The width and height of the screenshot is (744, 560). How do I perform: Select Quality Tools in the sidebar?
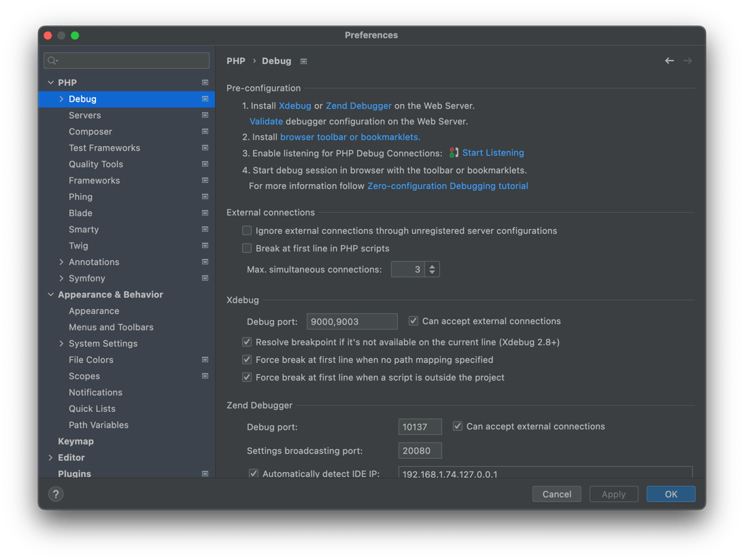pos(95,164)
